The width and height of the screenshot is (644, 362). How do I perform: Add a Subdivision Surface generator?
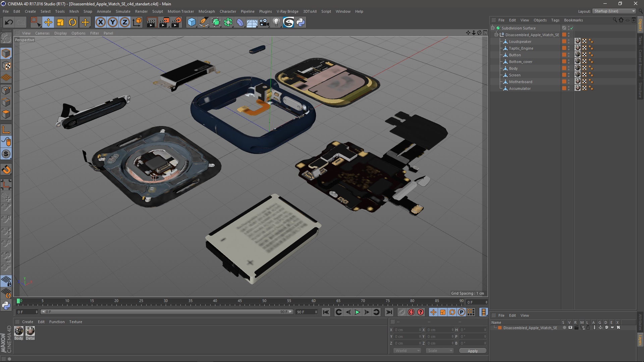click(x=216, y=22)
